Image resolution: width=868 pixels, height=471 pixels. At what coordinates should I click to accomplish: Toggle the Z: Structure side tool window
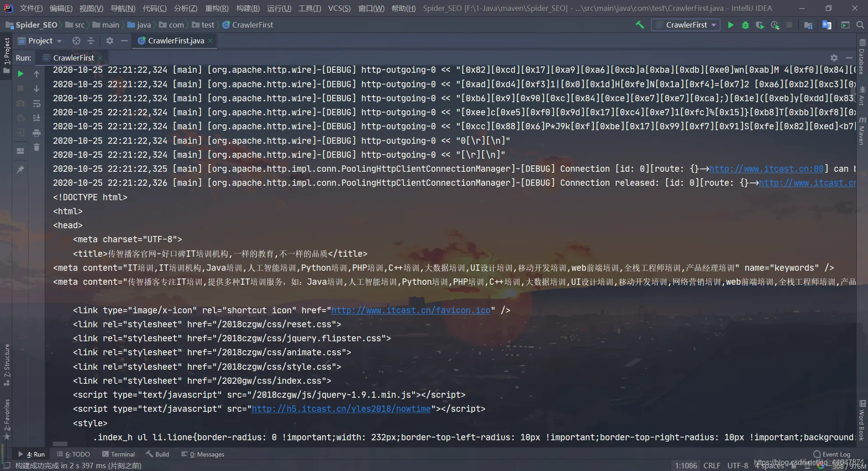point(6,365)
